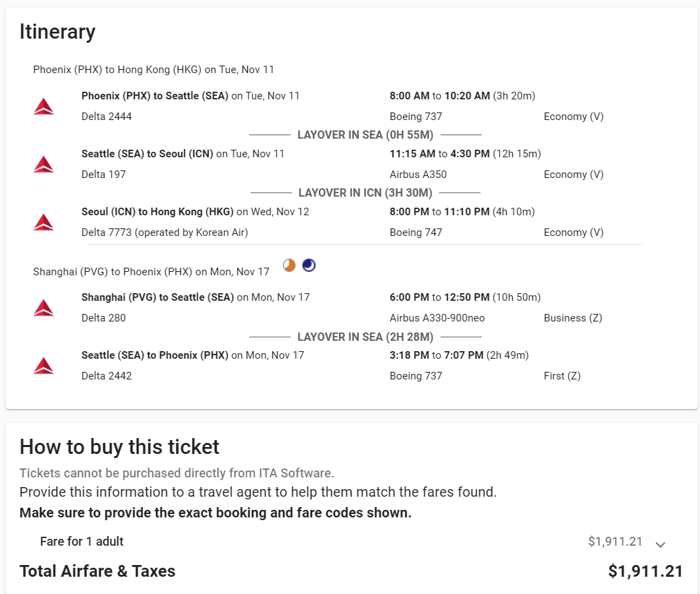Click the Layover in ICN (3H 30M) label
Image resolution: width=700 pixels, height=594 pixels.
pyautogui.click(x=365, y=192)
